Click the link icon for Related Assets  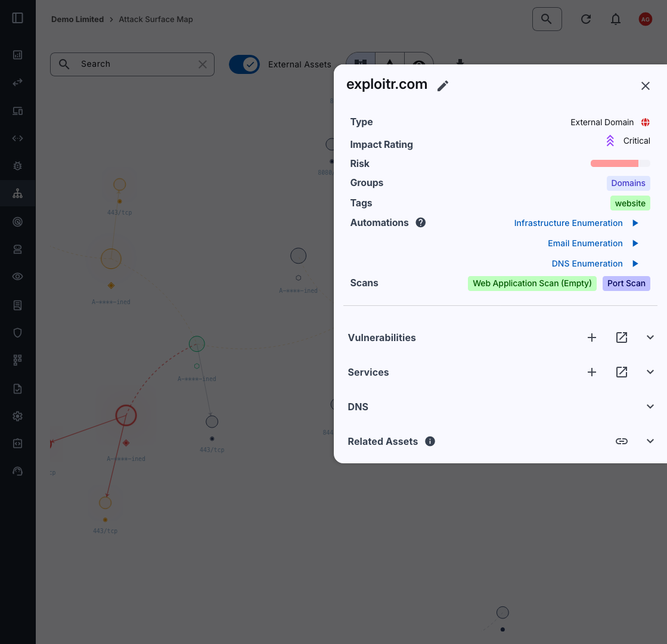pos(621,441)
